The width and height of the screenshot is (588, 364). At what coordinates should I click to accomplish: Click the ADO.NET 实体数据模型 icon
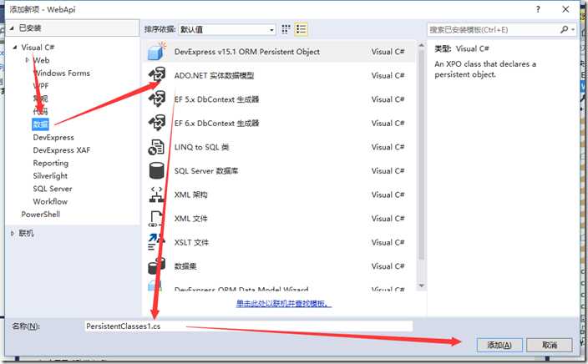point(157,75)
